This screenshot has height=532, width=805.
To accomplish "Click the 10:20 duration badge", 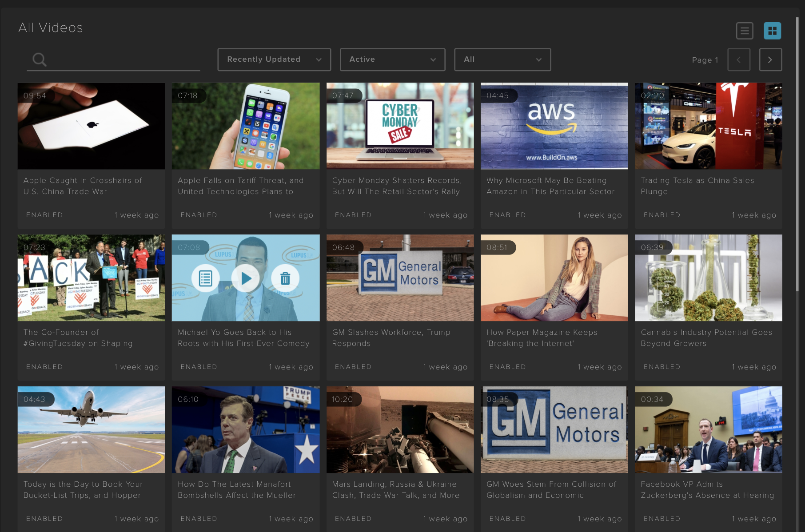I will 343,399.
